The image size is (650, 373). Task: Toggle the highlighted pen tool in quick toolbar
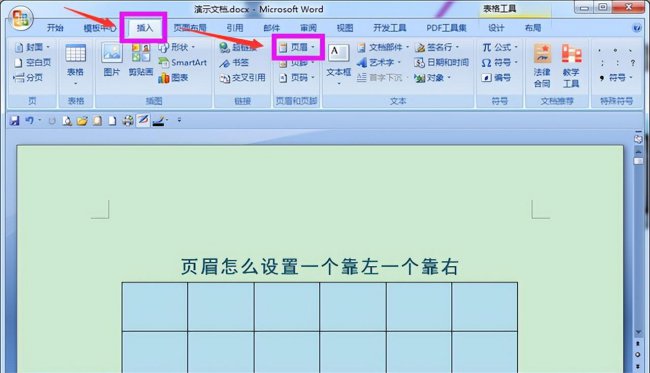coord(143,121)
